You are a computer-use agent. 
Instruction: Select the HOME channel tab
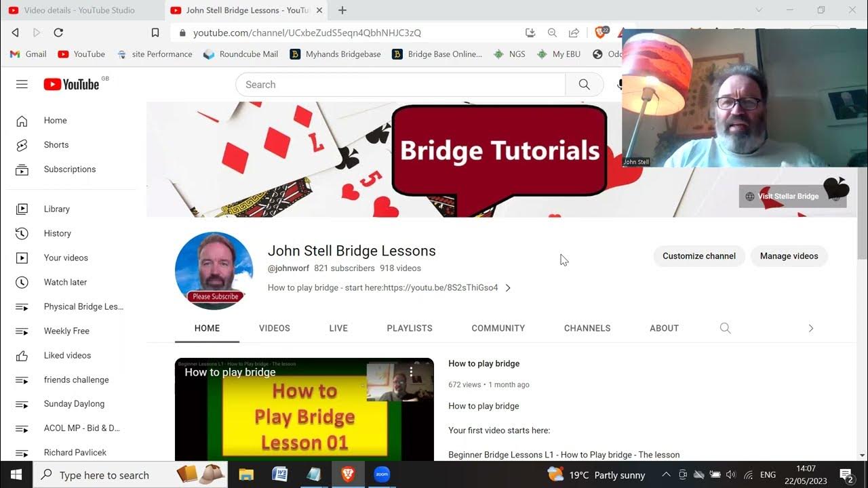pyautogui.click(x=207, y=328)
